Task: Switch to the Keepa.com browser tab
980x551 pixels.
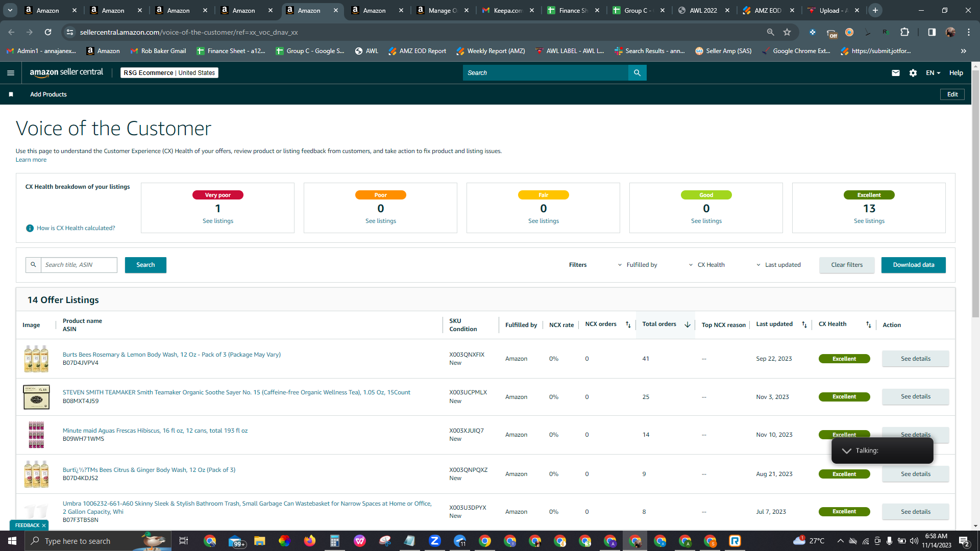Action: tap(508, 10)
